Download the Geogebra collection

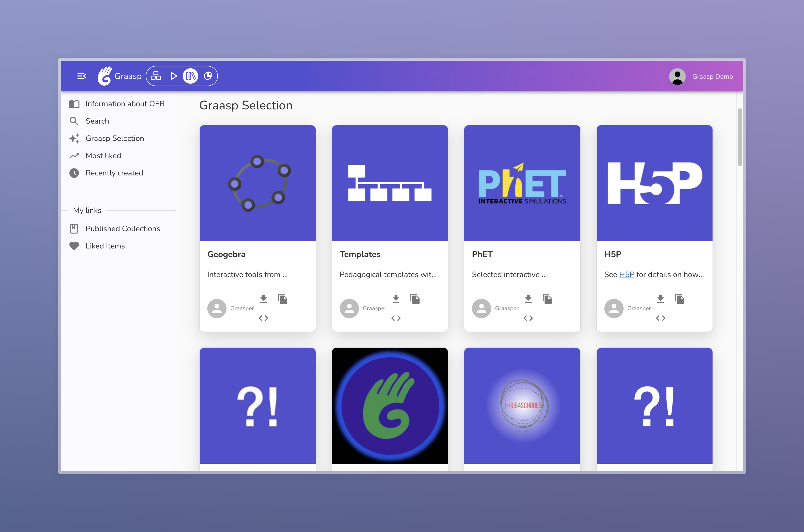point(263,299)
